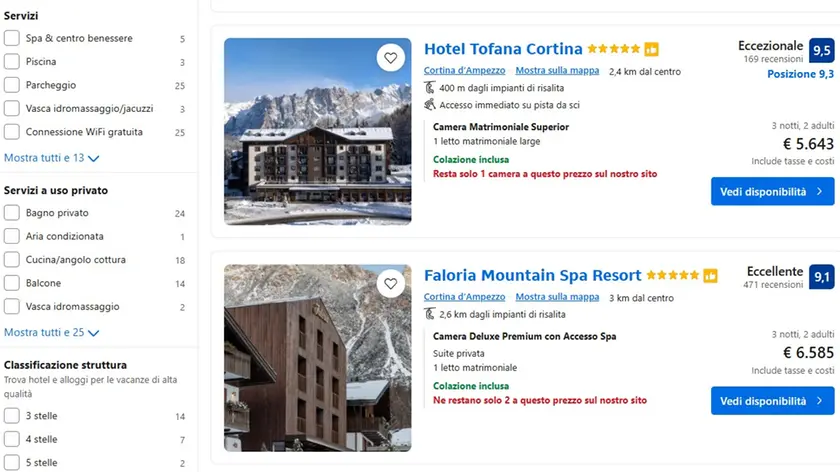Show Hotel Tofana on the map
Viewport: 840px width, 472px height.
(557, 71)
